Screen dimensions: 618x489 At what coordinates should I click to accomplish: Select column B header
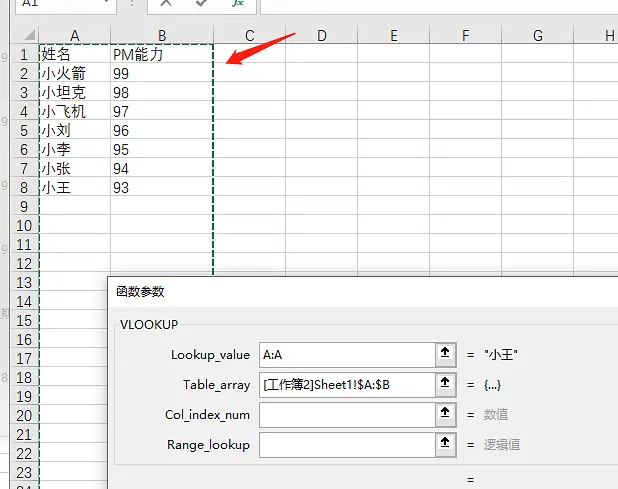tap(162, 35)
